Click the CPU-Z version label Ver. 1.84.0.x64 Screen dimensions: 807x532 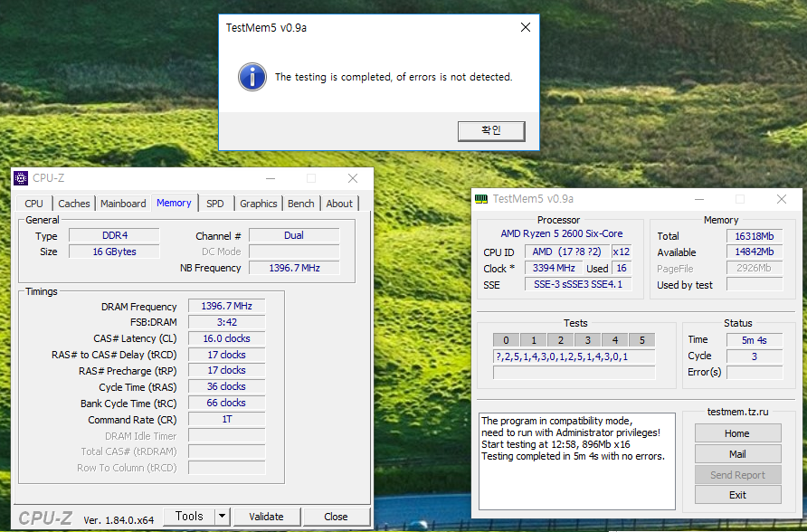coord(119,520)
